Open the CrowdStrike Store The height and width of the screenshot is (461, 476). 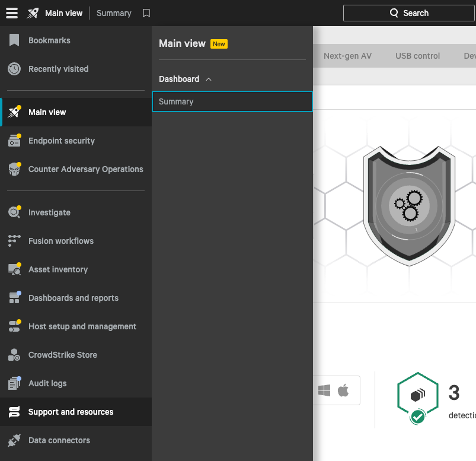[62, 355]
